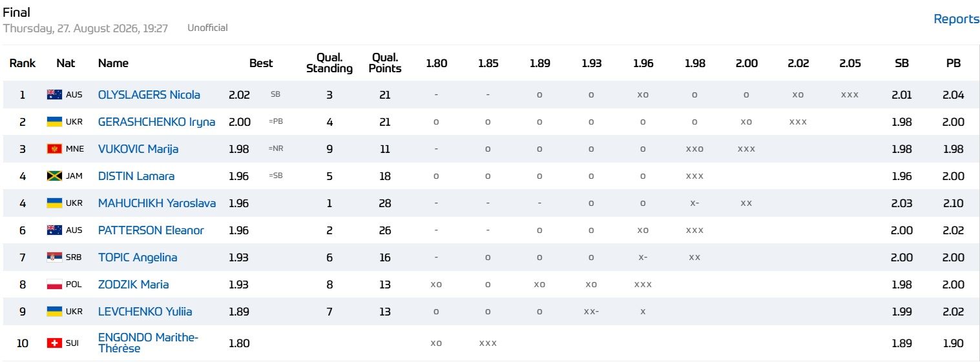The height and width of the screenshot is (362, 980).
Task: Click the Australian flag beside OLYSLAGERS Nicola
Action: coord(54,95)
